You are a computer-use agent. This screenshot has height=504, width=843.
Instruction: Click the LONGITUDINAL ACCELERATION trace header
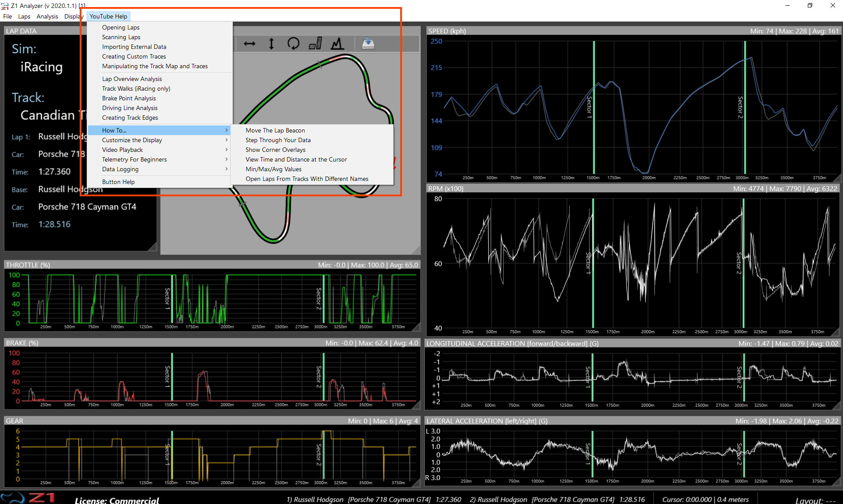tap(512, 344)
